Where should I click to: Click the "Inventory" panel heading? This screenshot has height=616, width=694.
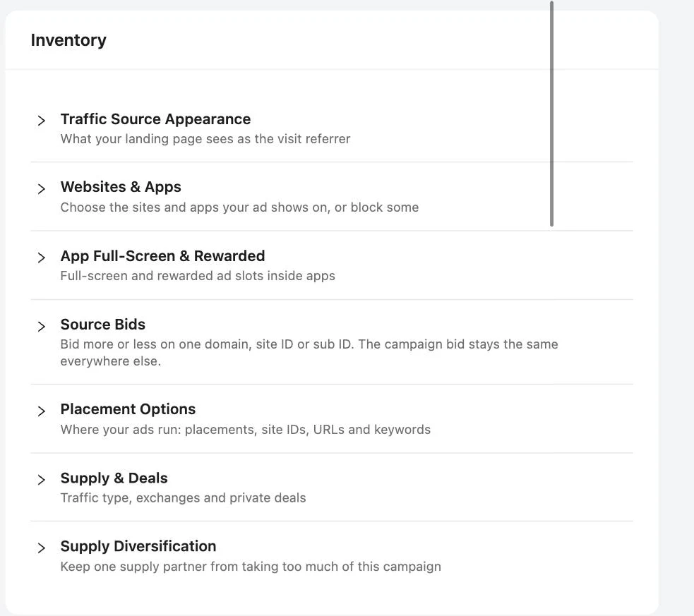[68, 40]
